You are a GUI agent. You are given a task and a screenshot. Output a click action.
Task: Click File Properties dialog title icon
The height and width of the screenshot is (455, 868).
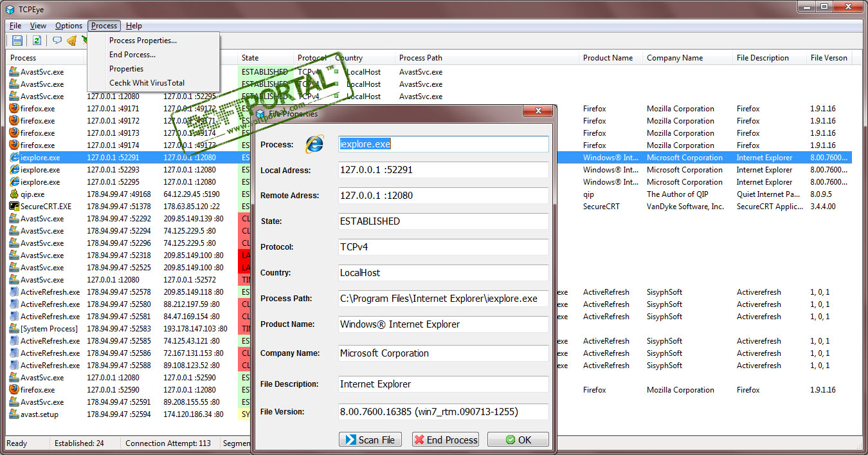[260, 114]
